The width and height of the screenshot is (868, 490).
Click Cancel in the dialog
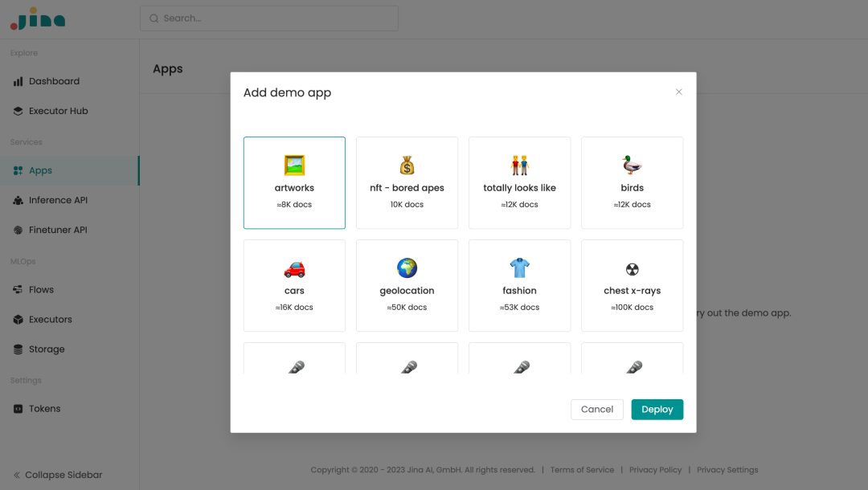pyautogui.click(x=596, y=410)
